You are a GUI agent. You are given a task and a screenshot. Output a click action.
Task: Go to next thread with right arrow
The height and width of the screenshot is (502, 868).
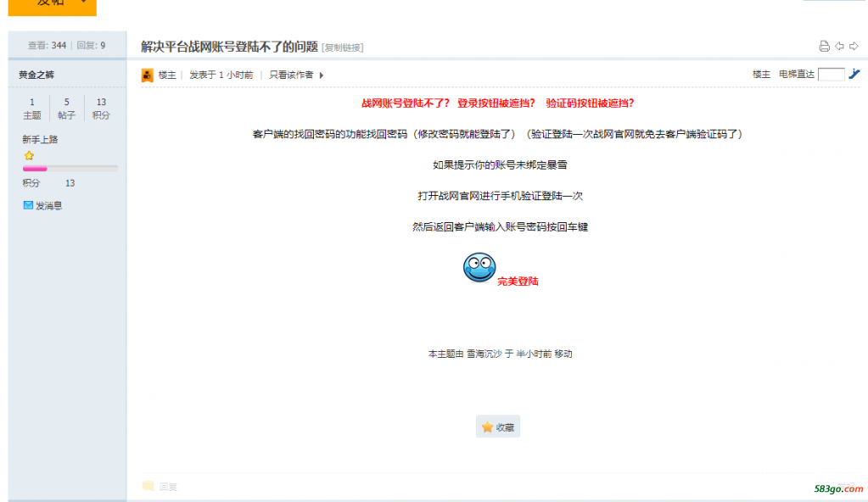[854, 47]
